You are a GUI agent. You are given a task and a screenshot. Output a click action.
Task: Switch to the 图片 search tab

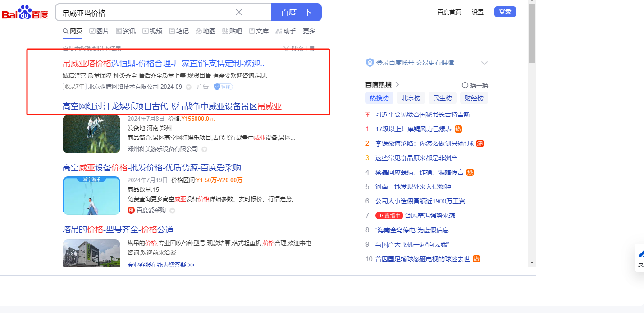[x=99, y=31]
